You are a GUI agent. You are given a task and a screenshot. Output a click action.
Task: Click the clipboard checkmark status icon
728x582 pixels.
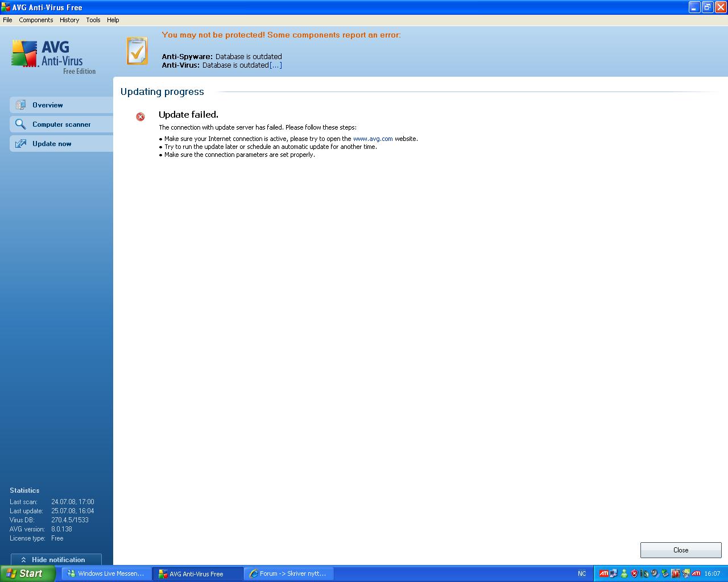click(x=137, y=51)
